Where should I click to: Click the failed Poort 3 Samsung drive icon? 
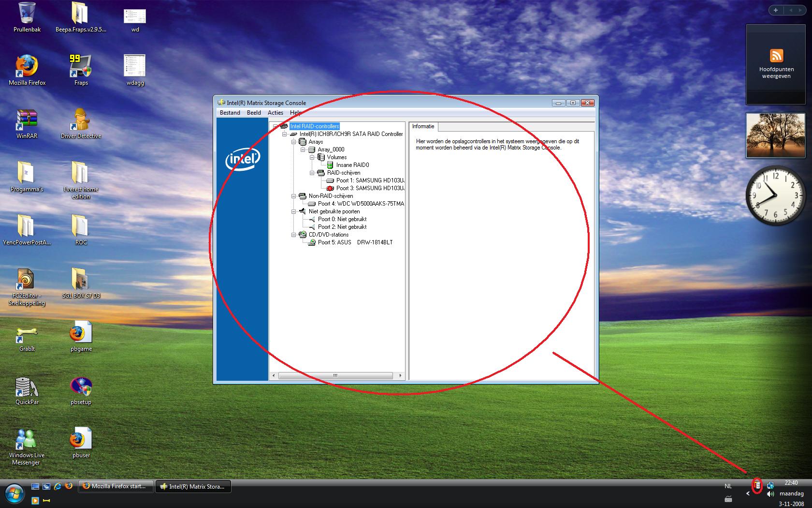point(330,188)
